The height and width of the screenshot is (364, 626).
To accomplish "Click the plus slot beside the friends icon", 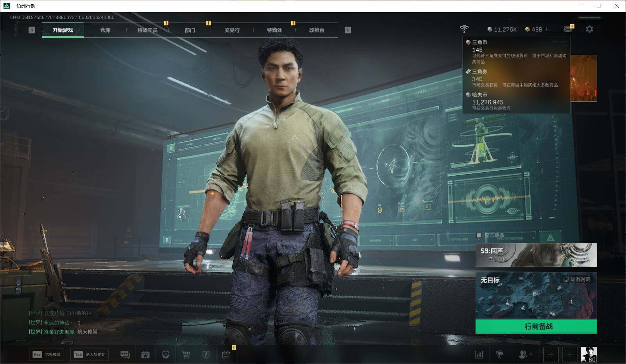I will click(x=551, y=355).
